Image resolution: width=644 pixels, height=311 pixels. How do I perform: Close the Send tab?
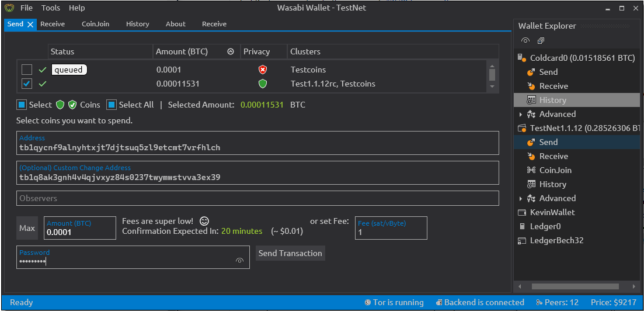click(30, 25)
